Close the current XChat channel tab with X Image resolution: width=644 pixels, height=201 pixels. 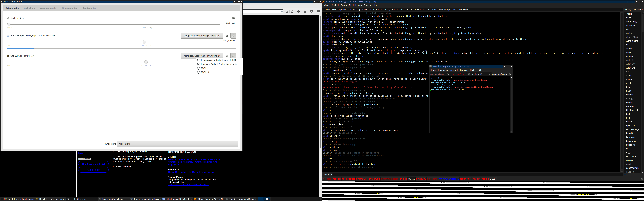point(641,179)
